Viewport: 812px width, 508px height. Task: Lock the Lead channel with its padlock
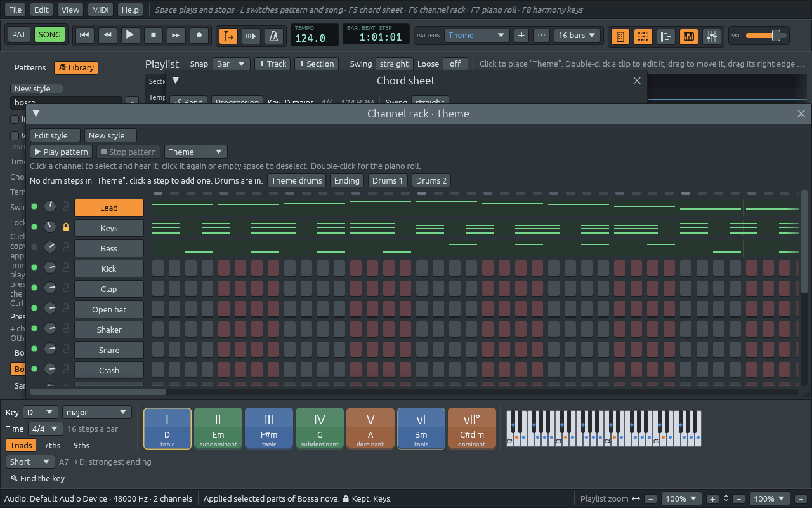tap(65, 207)
